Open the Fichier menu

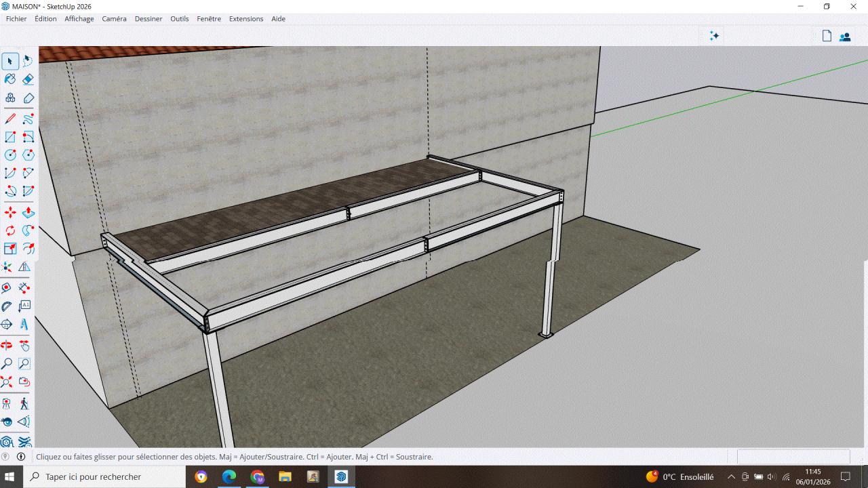point(16,19)
